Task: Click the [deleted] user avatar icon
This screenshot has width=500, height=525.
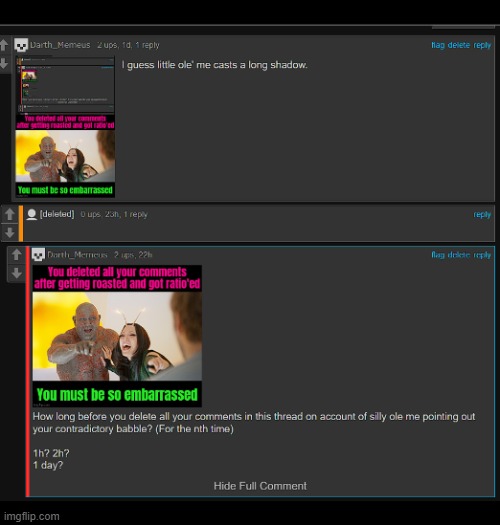Action: tap(32, 214)
